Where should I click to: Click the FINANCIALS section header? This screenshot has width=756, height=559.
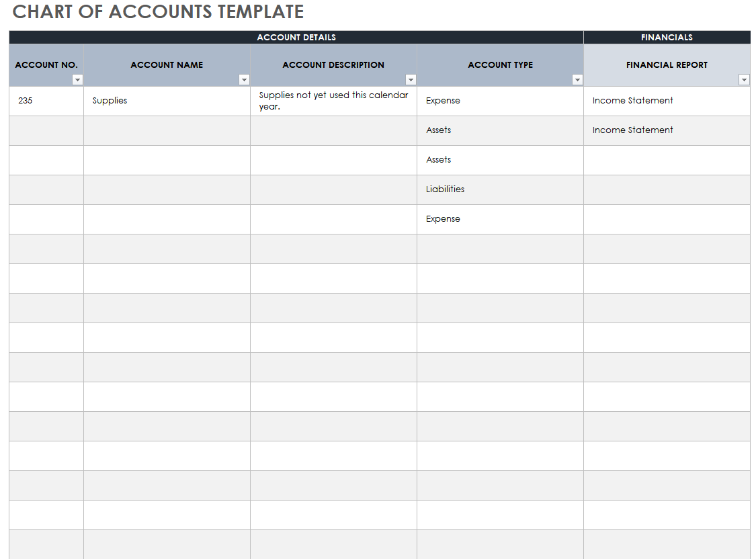coord(667,37)
